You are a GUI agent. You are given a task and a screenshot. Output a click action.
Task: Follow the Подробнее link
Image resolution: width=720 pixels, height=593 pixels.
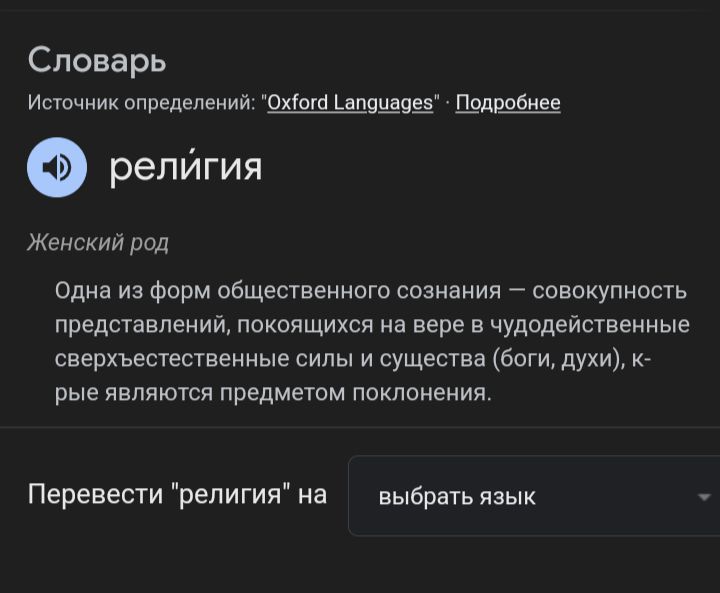pos(508,102)
